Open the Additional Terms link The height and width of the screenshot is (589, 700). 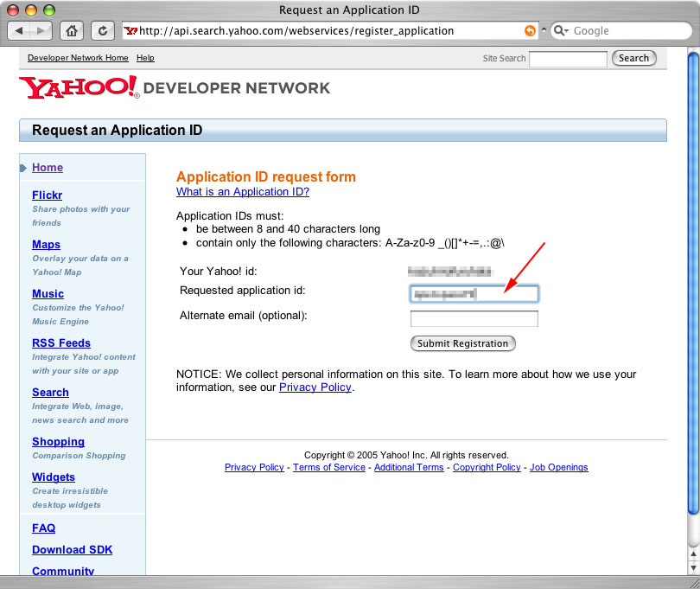coord(409,467)
